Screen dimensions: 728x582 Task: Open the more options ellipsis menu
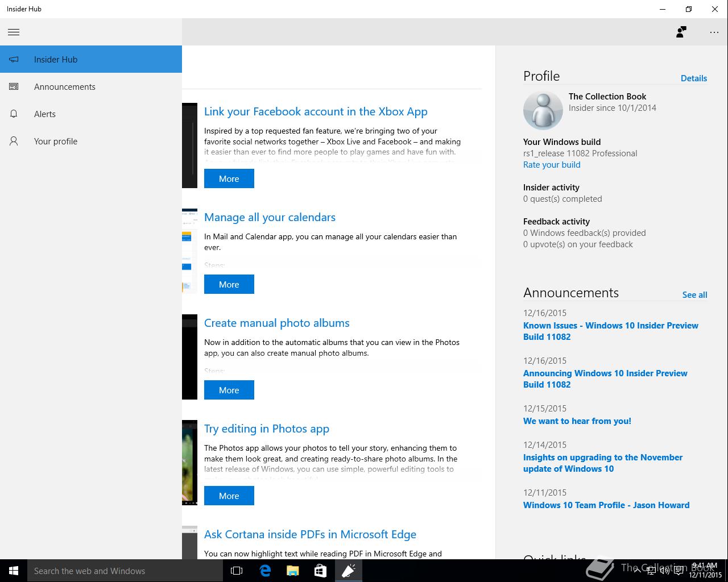tap(714, 32)
